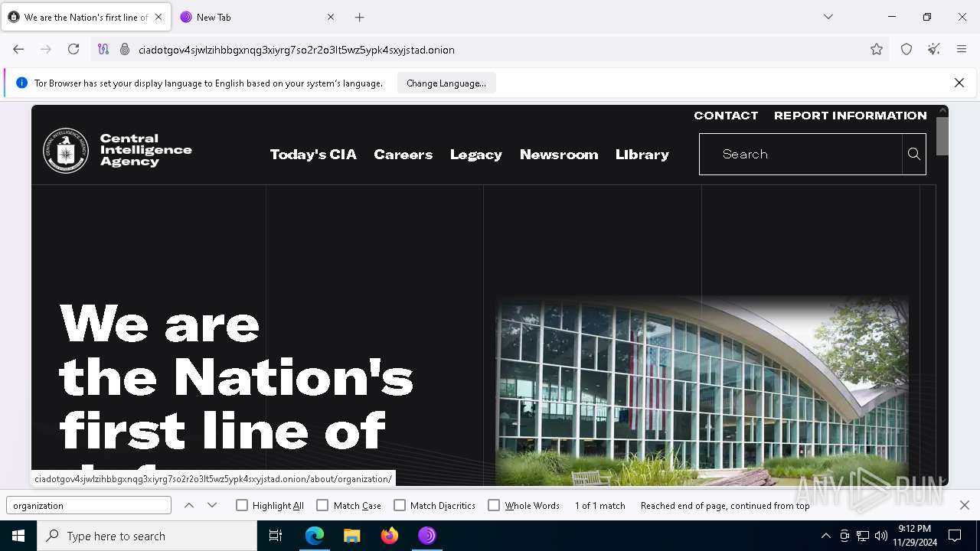The width and height of the screenshot is (980, 551).
Task: Go back to the previous page
Action: (18, 49)
